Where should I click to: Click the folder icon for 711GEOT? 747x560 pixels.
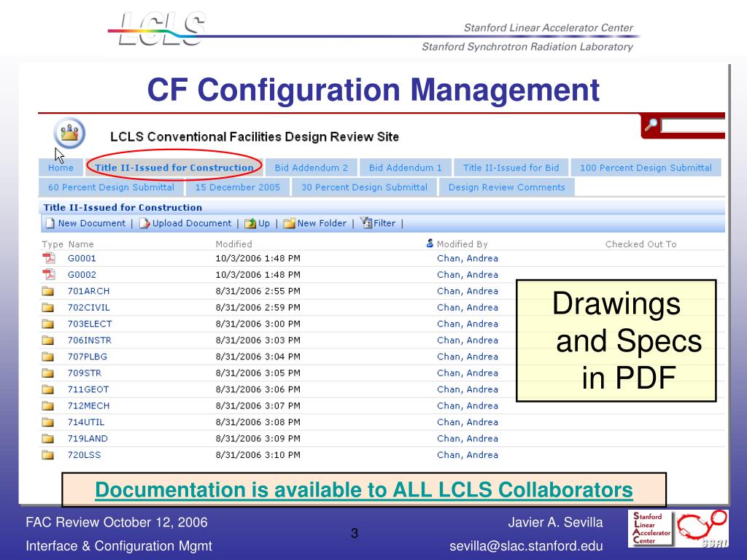tap(47, 389)
